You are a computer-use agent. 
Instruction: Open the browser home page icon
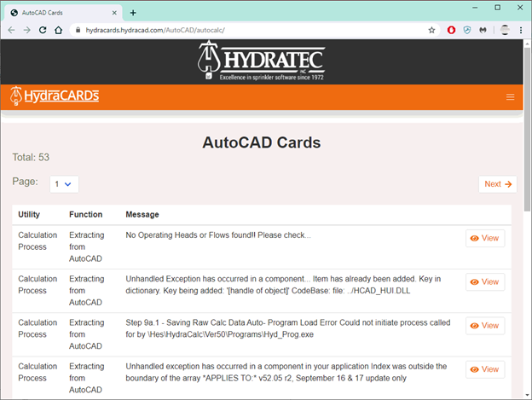(58, 30)
